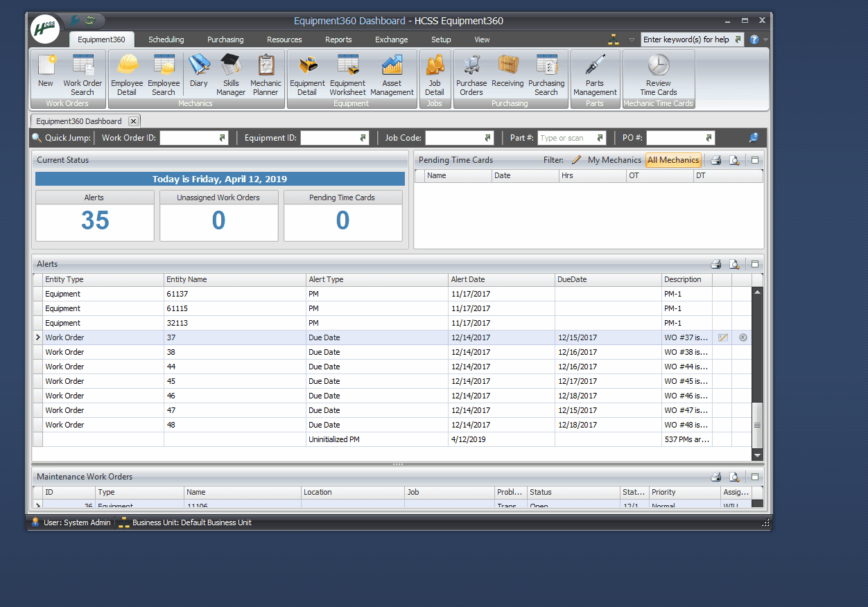The image size is (868, 607).
Task: Open Asset Management
Action: coord(392,74)
